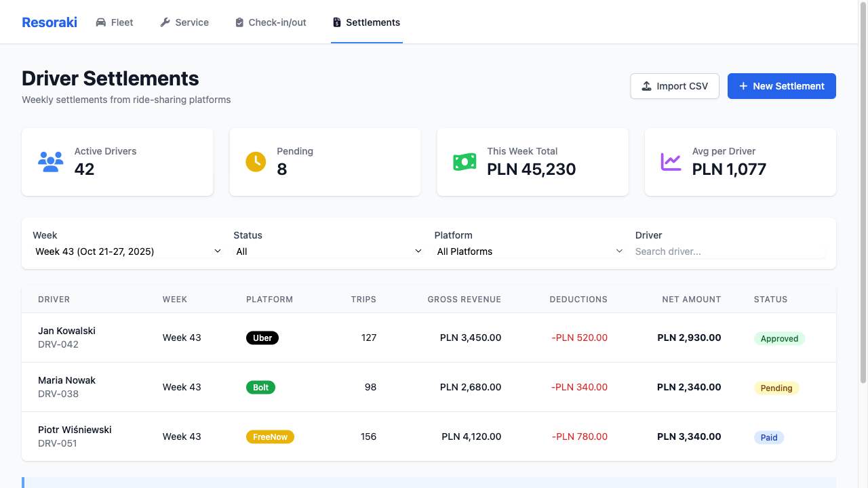This screenshot has height=488, width=868.
Task: Click the Check-in/out clipboard icon
Action: point(239,22)
